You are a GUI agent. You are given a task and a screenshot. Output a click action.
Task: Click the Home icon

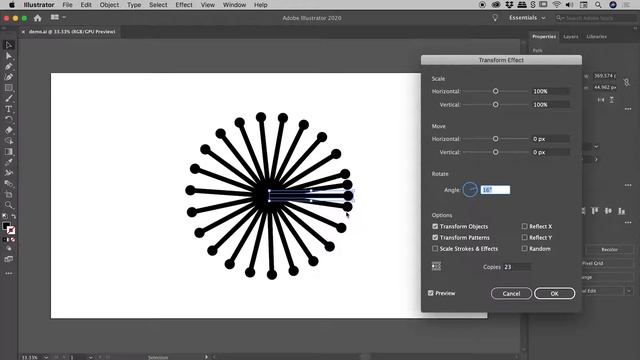[x=38, y=18]
